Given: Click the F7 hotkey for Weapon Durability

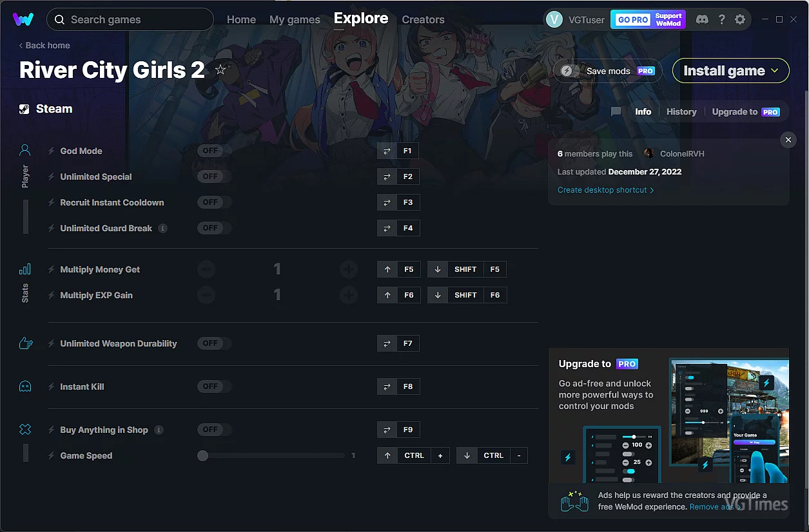Looking at the screenshot, I should (408, 343).
